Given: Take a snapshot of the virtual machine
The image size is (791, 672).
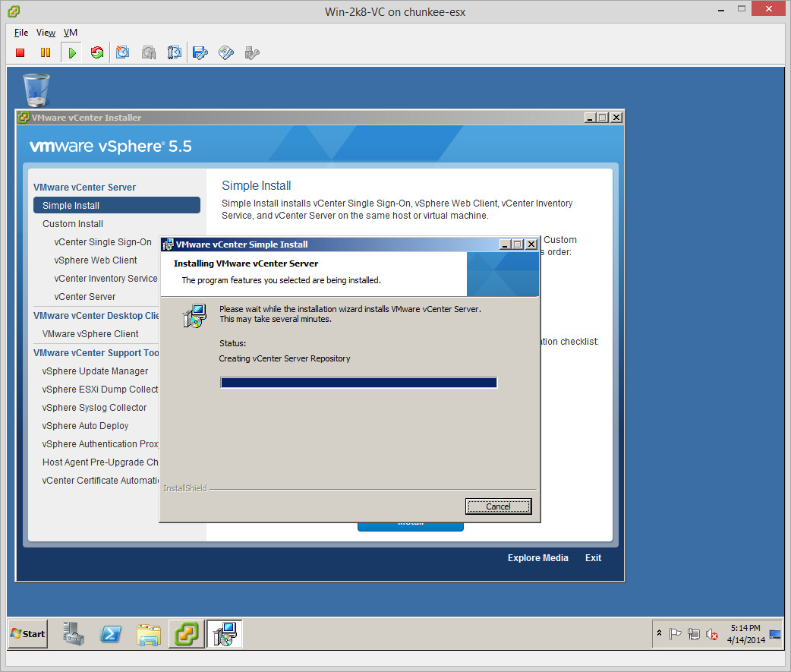Looking at the screenshot, I should pos(123,52).
